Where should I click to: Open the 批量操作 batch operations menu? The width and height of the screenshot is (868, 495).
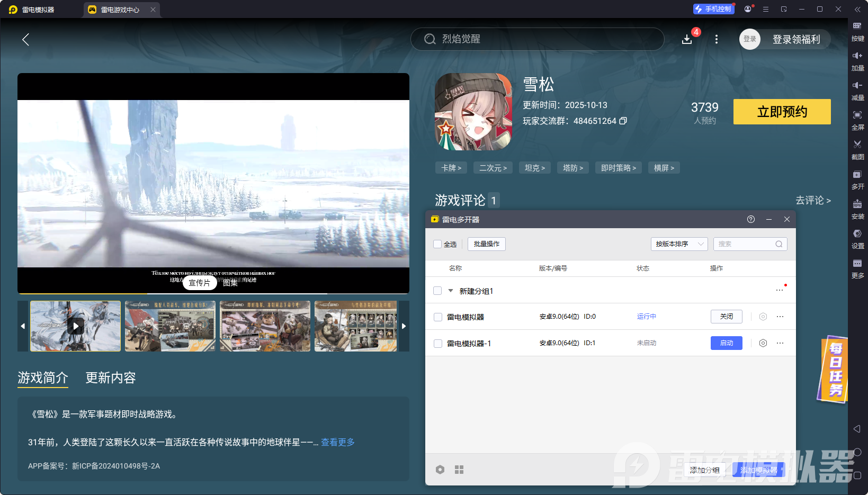(486, 244)
